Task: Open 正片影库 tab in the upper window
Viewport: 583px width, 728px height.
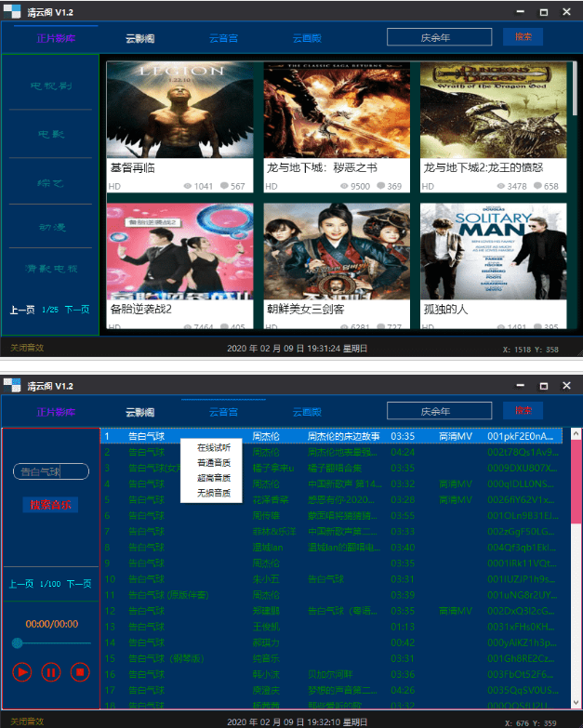Action: tap(56, 38)
